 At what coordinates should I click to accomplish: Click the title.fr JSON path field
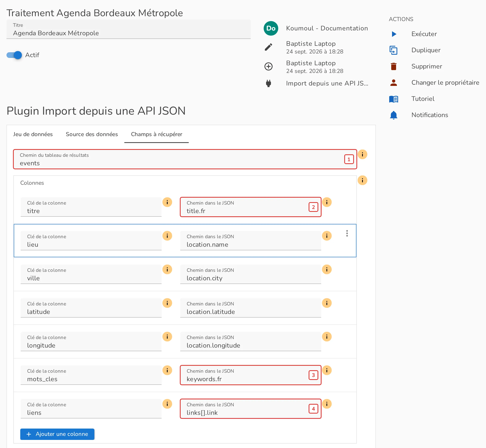click(x=251, y=207)
